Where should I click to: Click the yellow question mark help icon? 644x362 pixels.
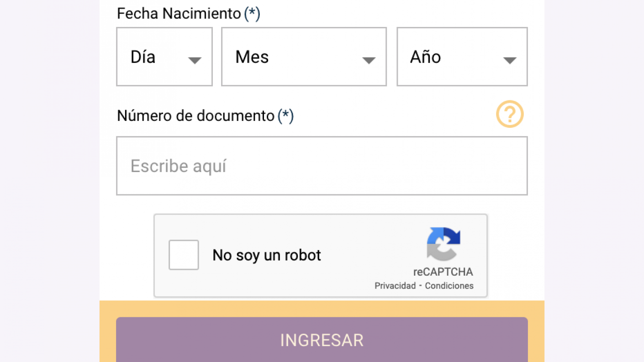click(x=510, y=114)
